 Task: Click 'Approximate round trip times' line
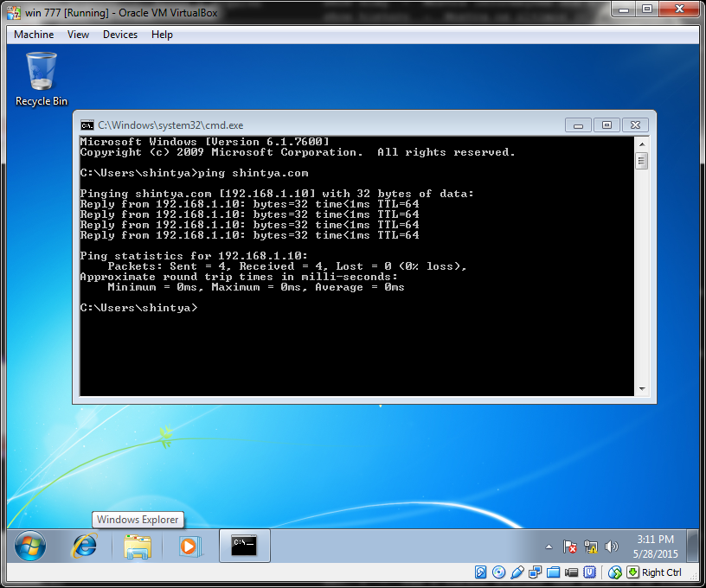(x=239, y=277)
